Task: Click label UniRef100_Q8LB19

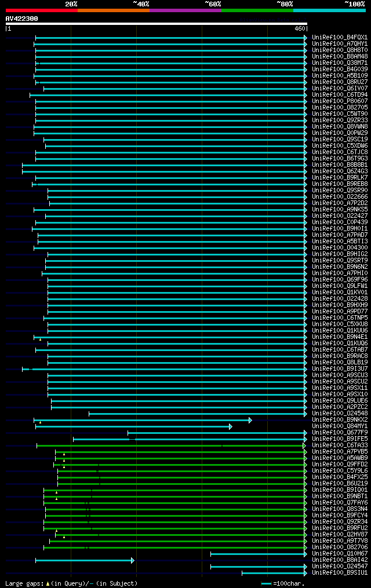Action: (340, 363)
